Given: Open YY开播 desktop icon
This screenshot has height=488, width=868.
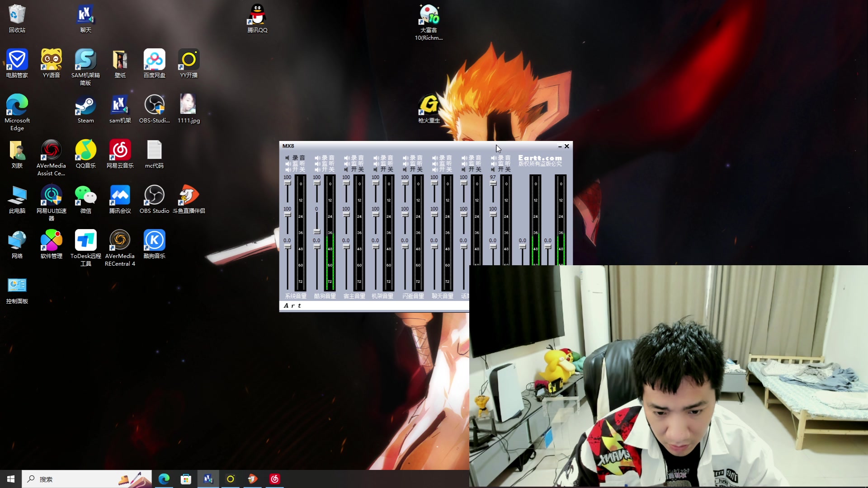Looking at the screenshot, I should (x=189, y=64).
